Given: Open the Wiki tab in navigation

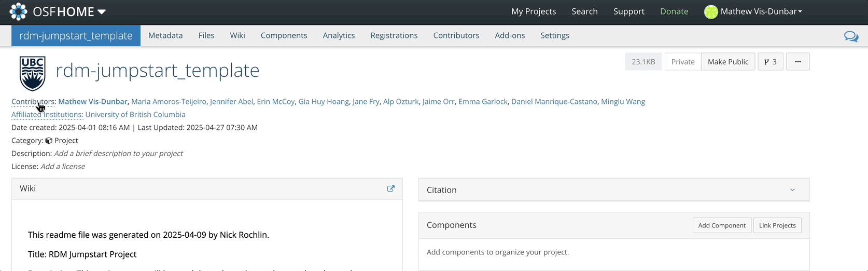Looking at the screenshot, I should click(237, 35).
